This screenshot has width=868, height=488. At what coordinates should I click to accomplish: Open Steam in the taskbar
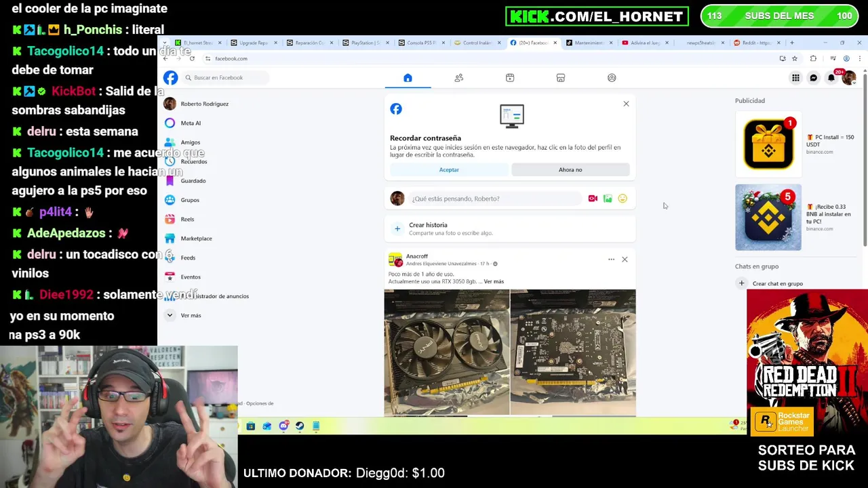click(x=300, y=426)
